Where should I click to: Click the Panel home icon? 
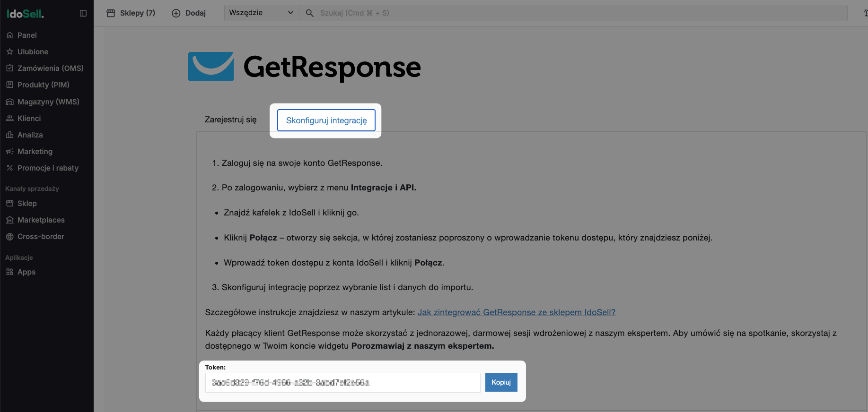pos(9,35)
